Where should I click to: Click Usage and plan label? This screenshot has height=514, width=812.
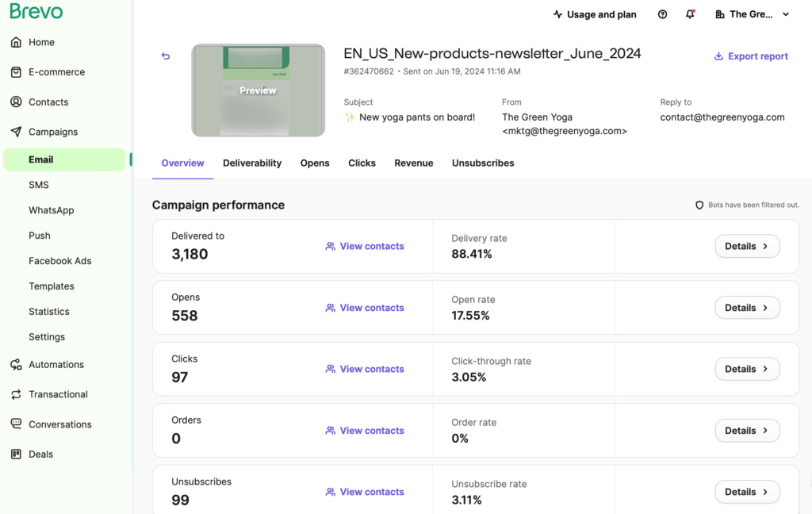601,14
